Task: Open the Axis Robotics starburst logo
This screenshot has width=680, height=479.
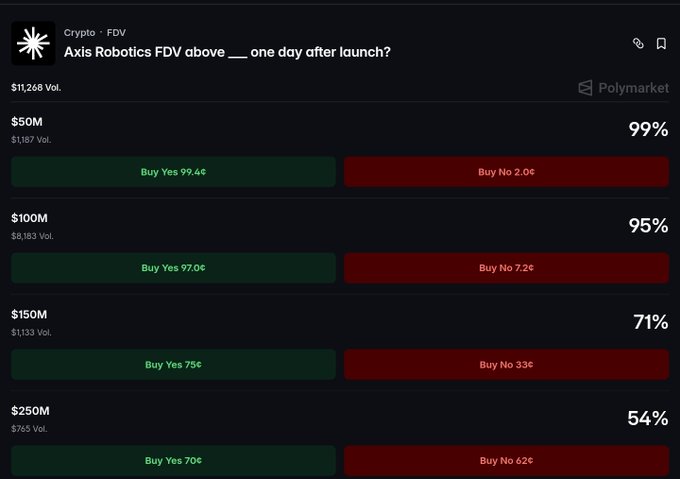Action: (33, 43)
